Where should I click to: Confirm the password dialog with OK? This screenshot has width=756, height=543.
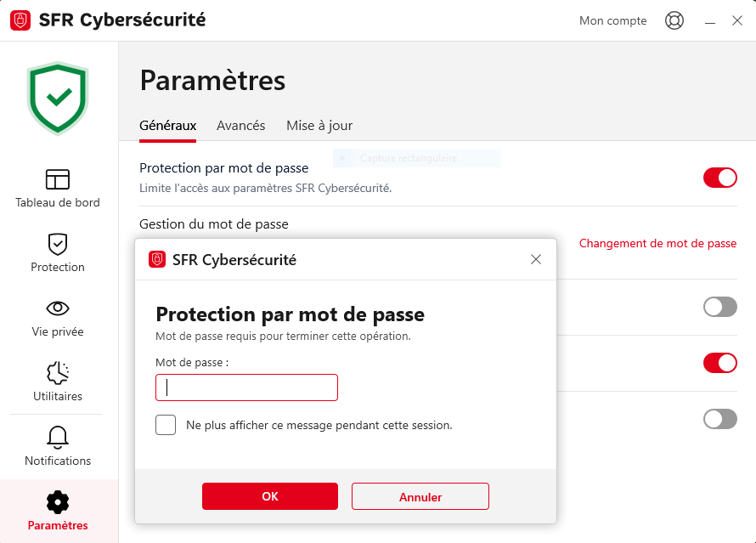coord(269,496)
